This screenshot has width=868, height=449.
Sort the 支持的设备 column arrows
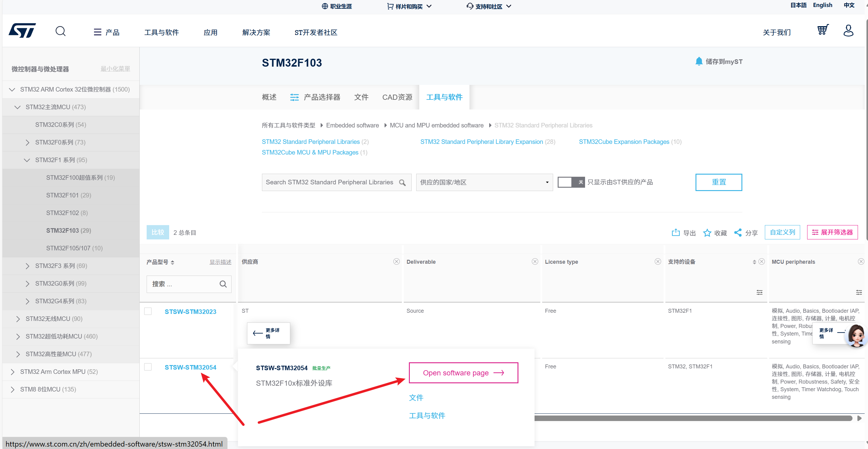755,262
